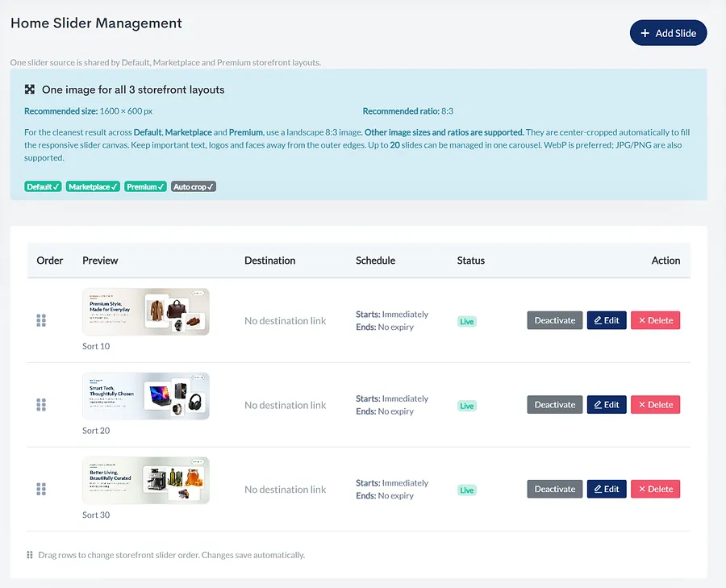726x588 pixels.
Task: Click the Home Slider Management heading
Action: pyautogui.click(x=96, y=23)
